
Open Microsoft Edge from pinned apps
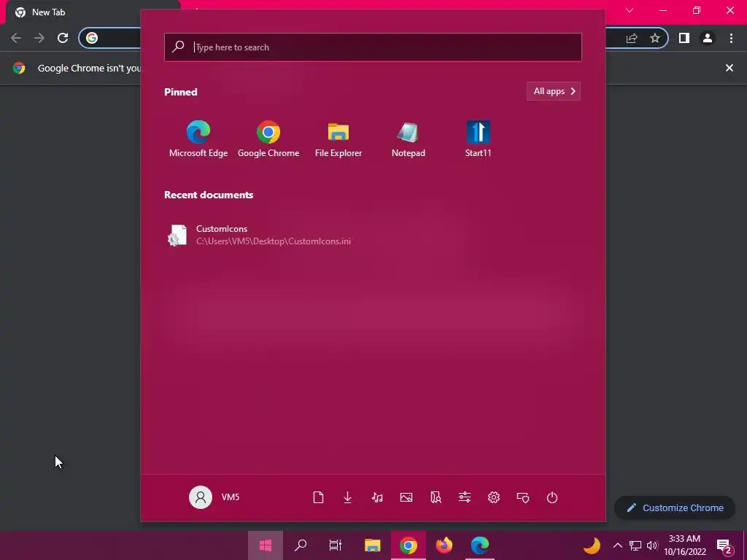coord(198,139)
